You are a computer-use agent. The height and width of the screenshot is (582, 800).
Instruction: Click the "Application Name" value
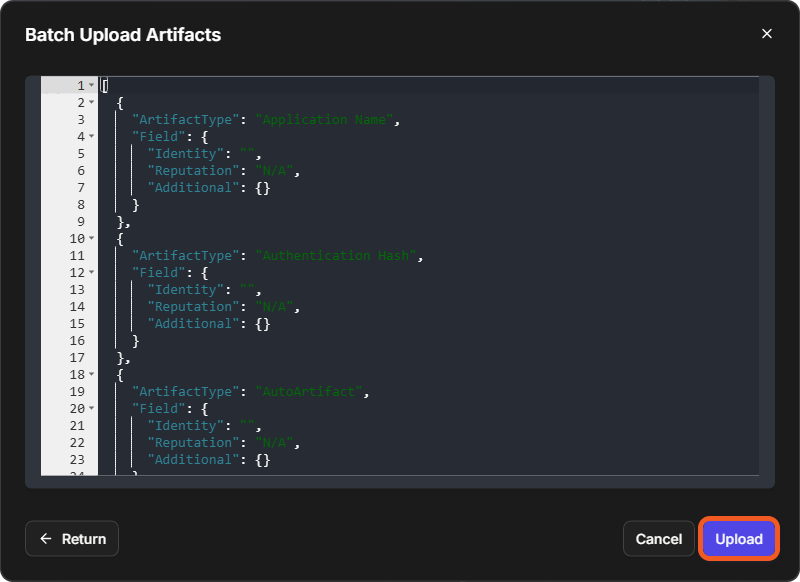pyautogui.click(x=324, y=120)
